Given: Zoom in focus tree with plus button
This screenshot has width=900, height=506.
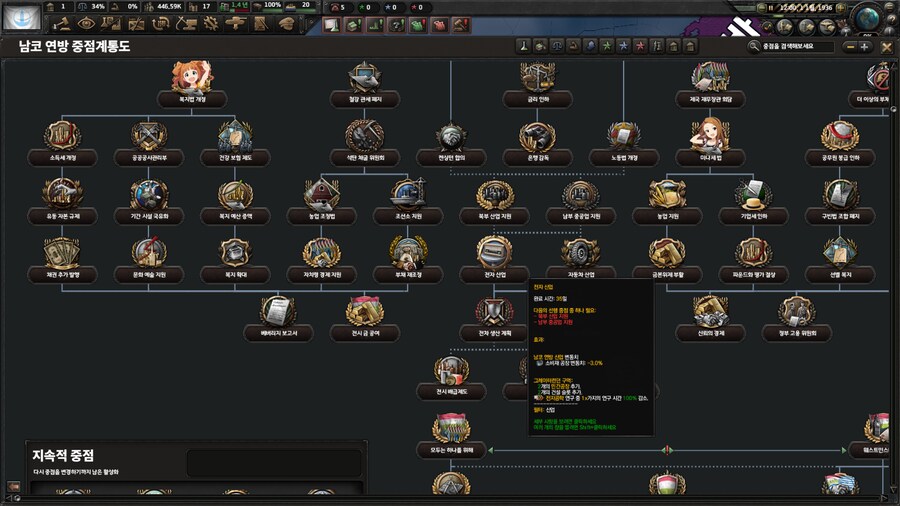Looking at the screenshot, I should (x=865, y=46).
